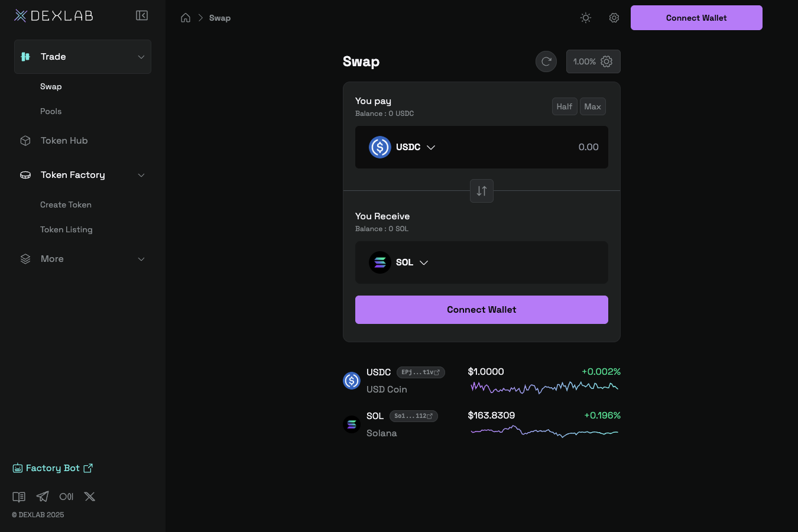The image size is (798, 532).
Task: Swap pay and receive direction arrows
Action: click(x=482, y=191)
